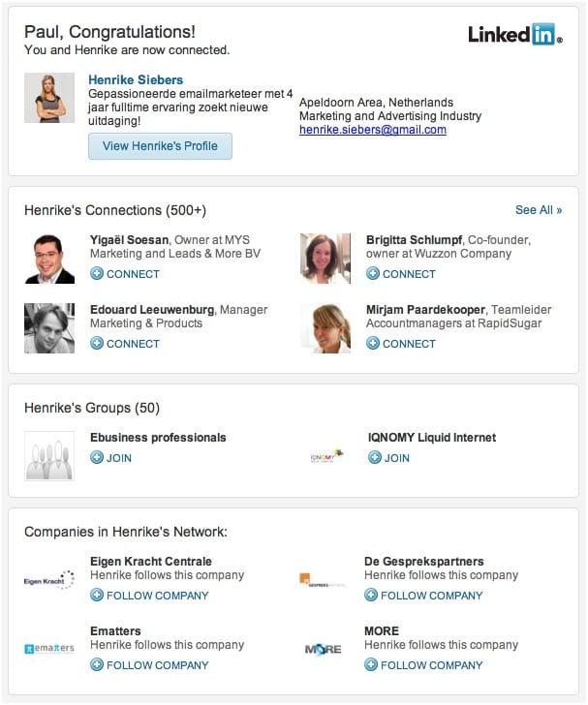588x705 pixels.
Task: Click the plus icon to follow De Gesprekspartners
Action: (371, 595)
